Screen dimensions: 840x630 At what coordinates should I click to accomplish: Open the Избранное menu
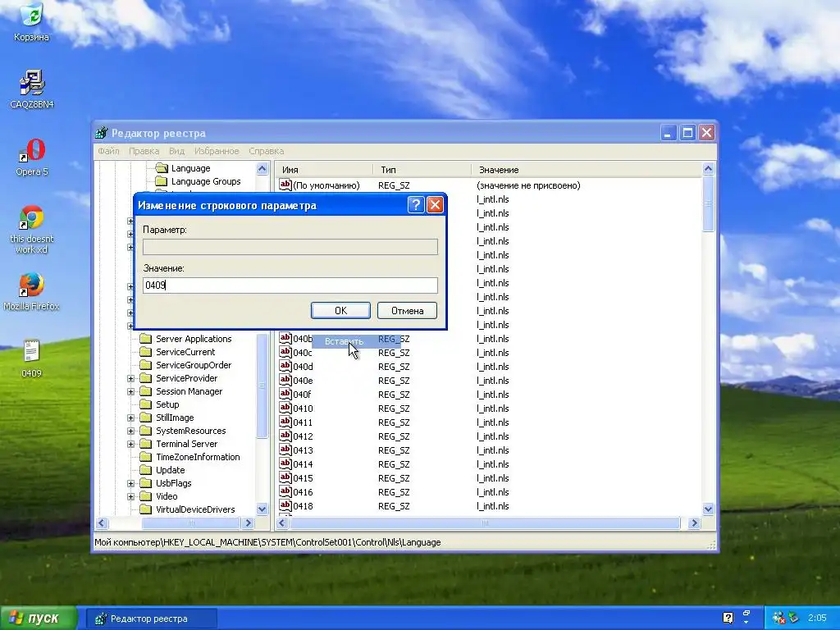[217, 151]
